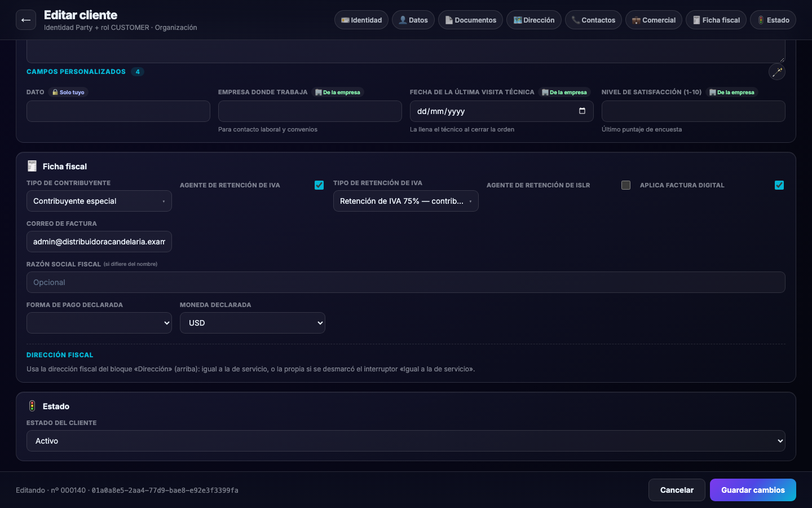Focus the Dato custom field input

[118, 111]
